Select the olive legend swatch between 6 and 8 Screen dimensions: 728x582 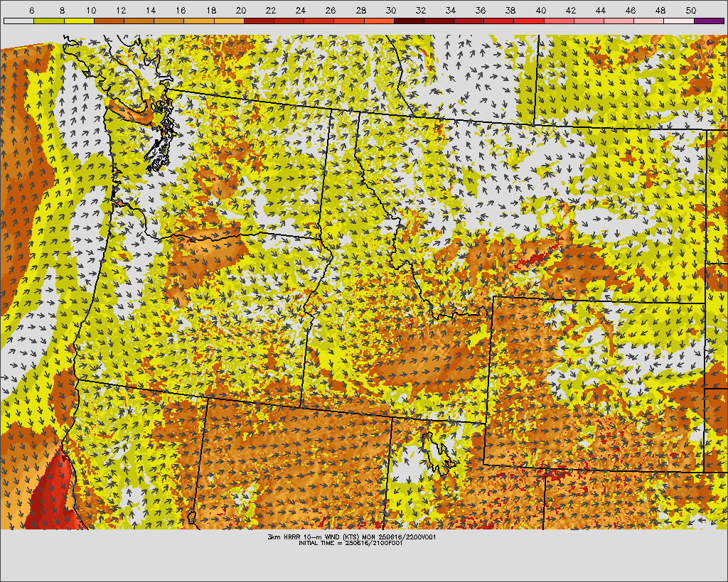[x=49, y=21]
